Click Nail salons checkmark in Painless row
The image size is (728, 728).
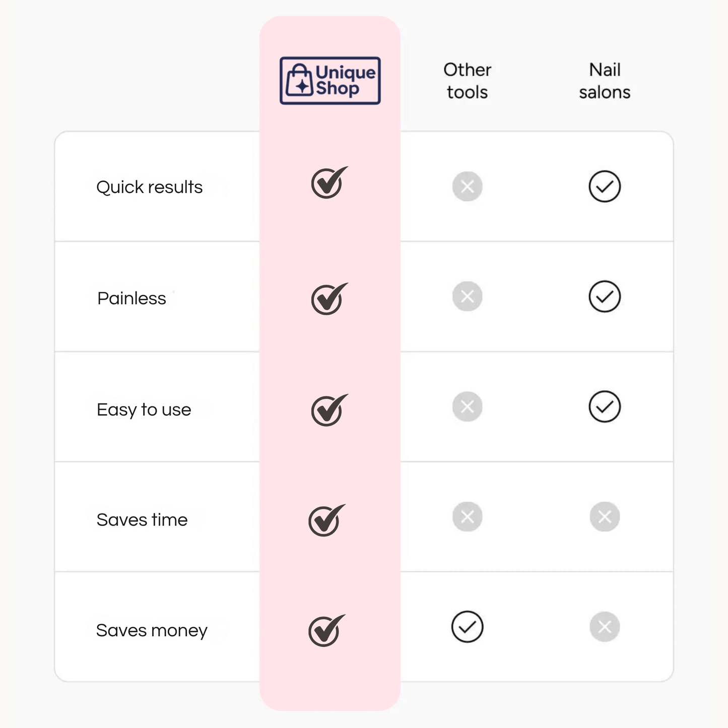(605, 296)
